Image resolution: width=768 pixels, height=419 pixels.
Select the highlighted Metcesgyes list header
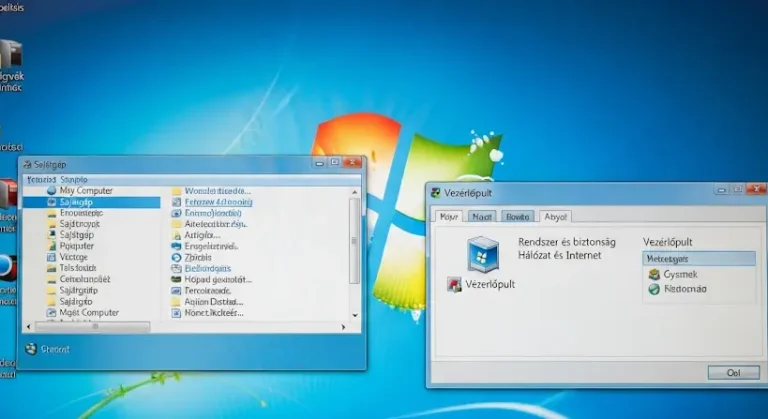click(699, 259)
